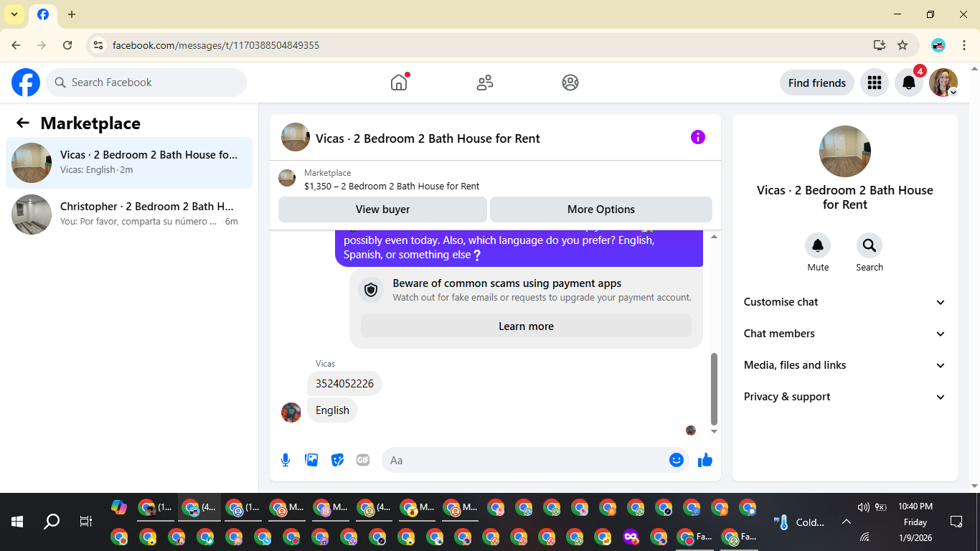
Task: Open Chrome's three-dot menu
Action: pyautogui.click(x=964, y=45)
